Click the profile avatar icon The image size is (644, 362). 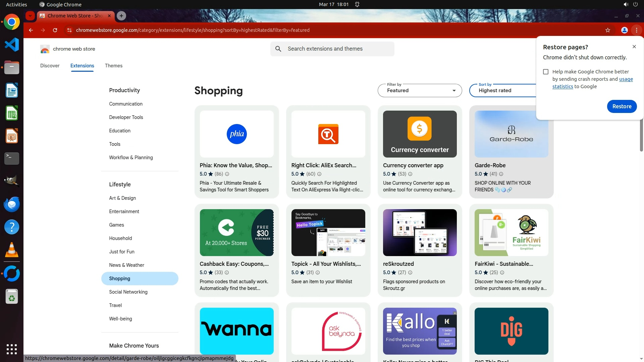624,30
